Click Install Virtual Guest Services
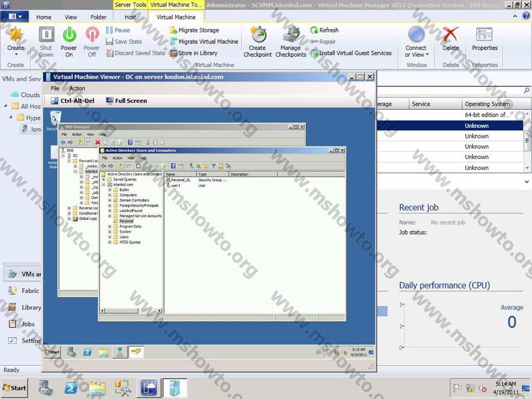This screenshot has height=399, width=532. tap(351, 53)
